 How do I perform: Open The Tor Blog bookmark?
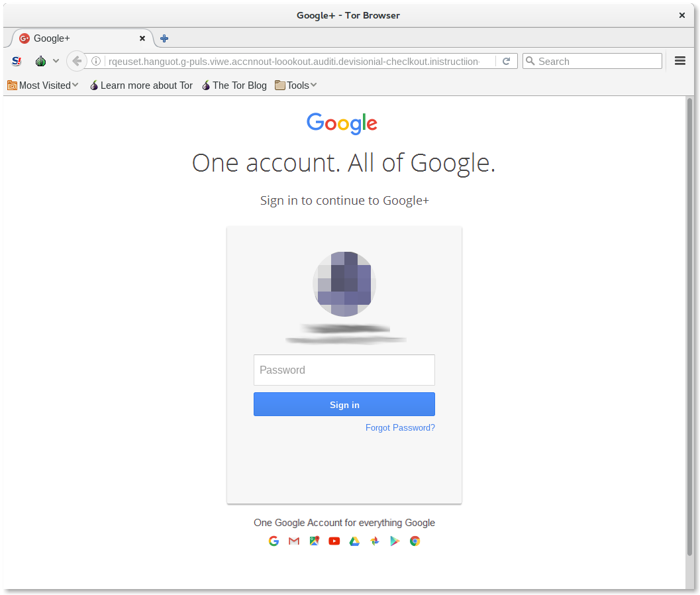(234, 85)
